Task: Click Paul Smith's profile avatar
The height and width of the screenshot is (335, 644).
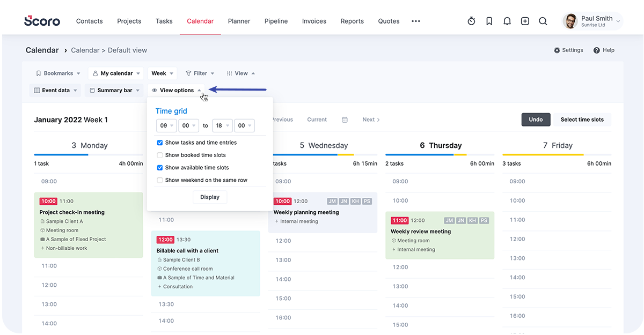Action: 570,21
